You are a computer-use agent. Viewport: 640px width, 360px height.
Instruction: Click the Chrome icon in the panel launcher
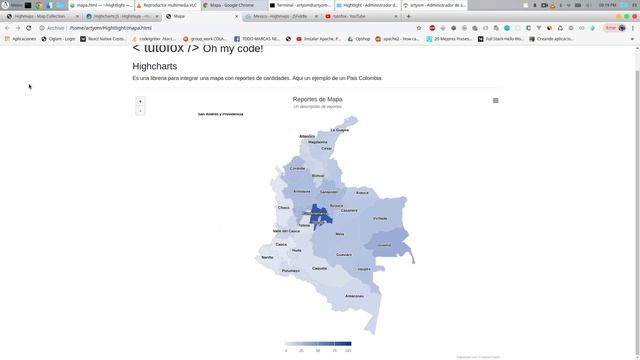click(39, 5)
